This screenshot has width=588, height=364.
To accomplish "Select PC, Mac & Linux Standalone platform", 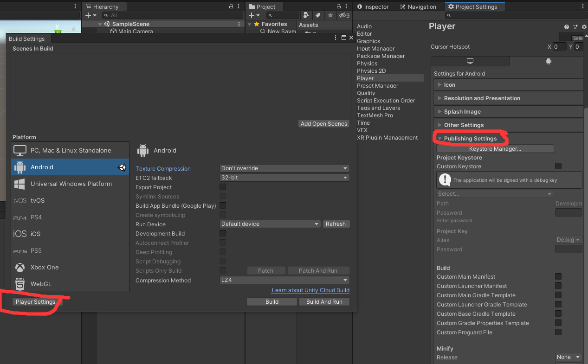I will pos(70,151).
